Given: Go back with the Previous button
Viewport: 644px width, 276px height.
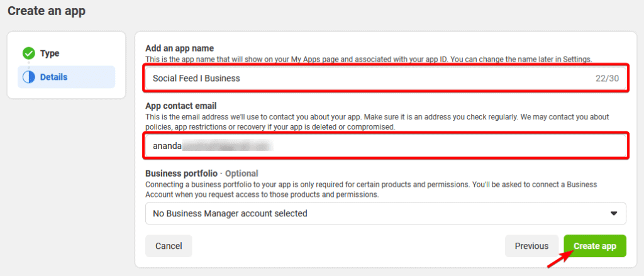Looking at the screenshot, I should pyautogui.click(x=531, y=246).
